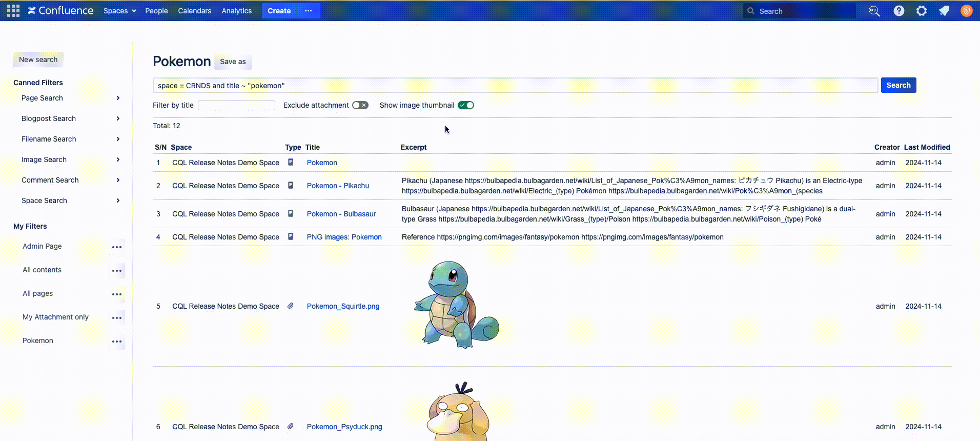Open the help question mark icon
The width and height of the screenshot is (980, 441).
(x=899, y=11)
